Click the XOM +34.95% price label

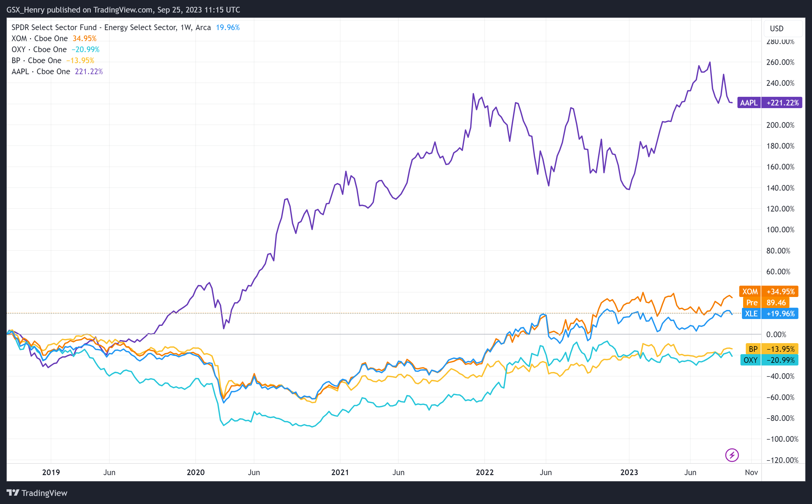point(768,291)
